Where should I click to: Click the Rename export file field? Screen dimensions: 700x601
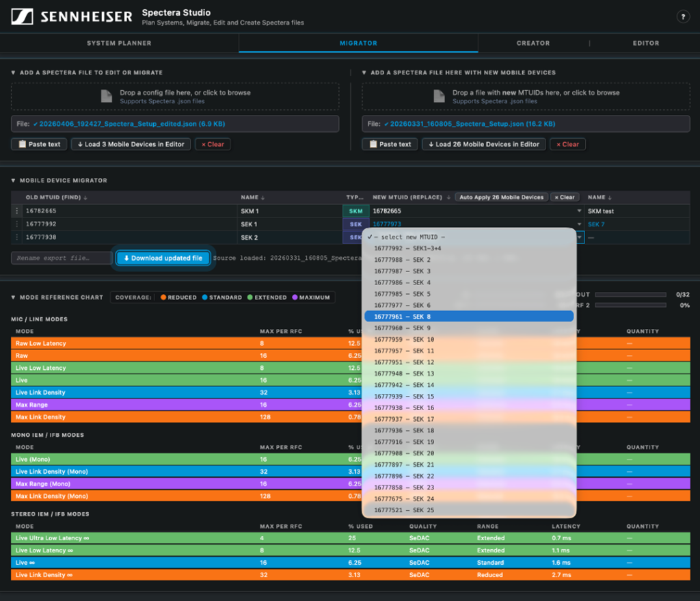click(x=62, y=258)
